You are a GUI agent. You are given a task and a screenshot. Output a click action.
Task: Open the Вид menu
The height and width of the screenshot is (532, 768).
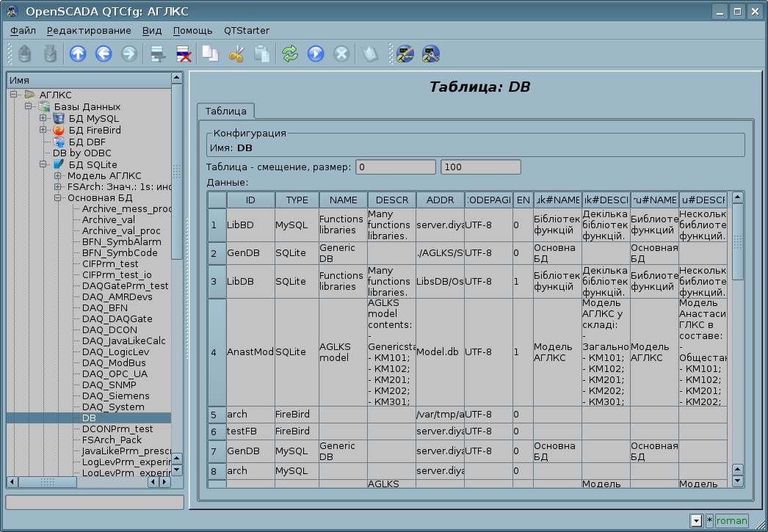point(152,30)
